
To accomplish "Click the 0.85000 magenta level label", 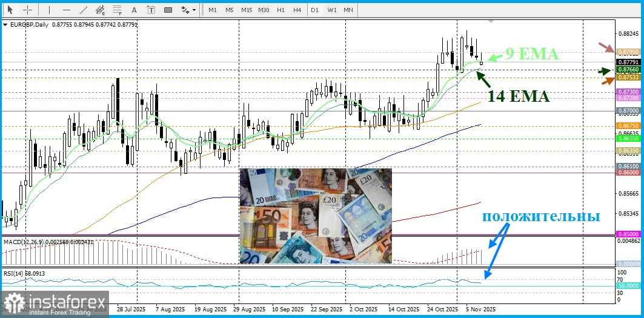I will (628, 234).
